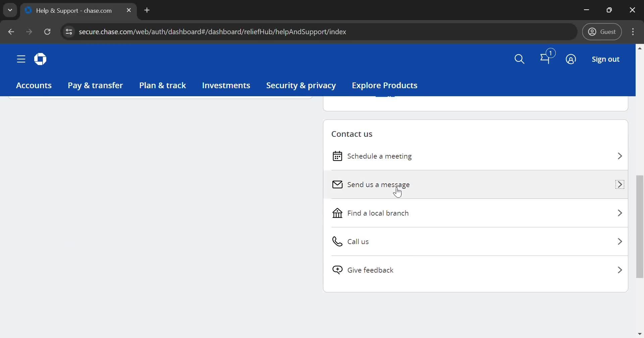644x338 pixels.
Task: Click the page vertical scrollbar thumb
Action: tap(640, 226)
